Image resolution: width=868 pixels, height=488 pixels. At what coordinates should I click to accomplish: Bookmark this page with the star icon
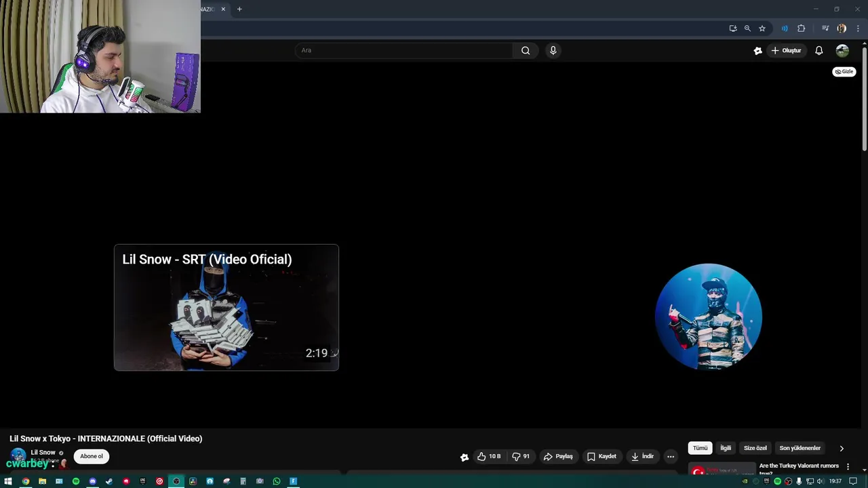click(762, 28)
